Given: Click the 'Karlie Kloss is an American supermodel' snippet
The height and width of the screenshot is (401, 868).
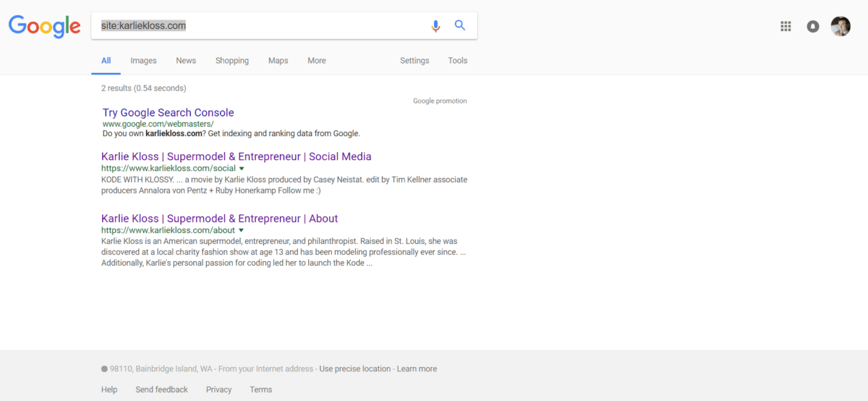Looking at the screenshot, I should pyautogui.click(x=284, y=252).
